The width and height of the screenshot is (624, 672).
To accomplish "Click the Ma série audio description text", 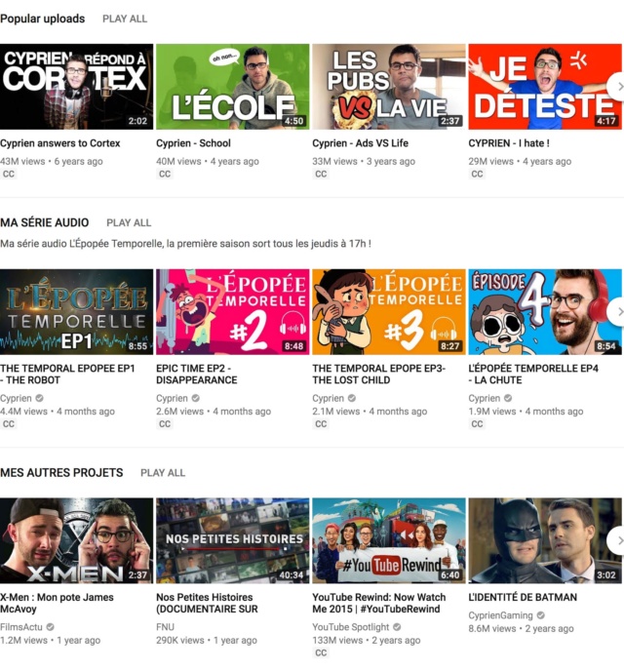I will (185, 244).
